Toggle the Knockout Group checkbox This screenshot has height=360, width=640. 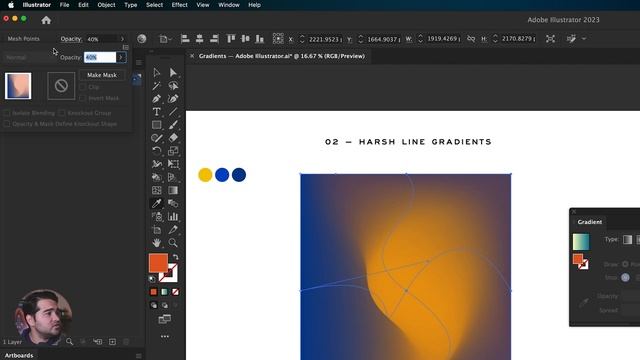(x=62, y=113)
